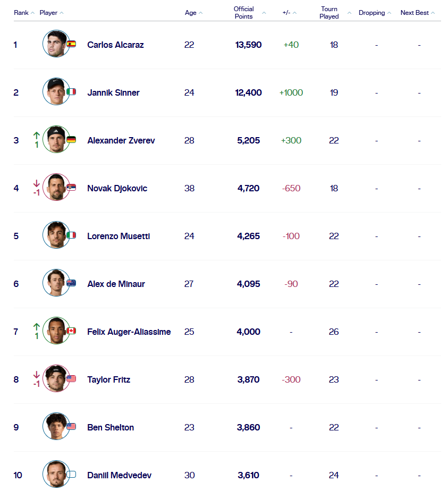Viewport: 448px width, 499px height.
Task: Open Ben Shelton's player profile link
Action: [111, 427]
